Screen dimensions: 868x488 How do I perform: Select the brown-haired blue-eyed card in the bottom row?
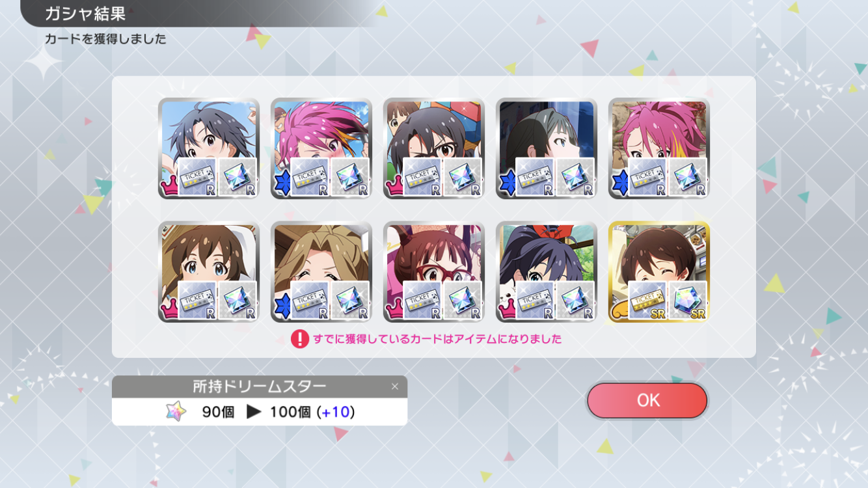209,272
